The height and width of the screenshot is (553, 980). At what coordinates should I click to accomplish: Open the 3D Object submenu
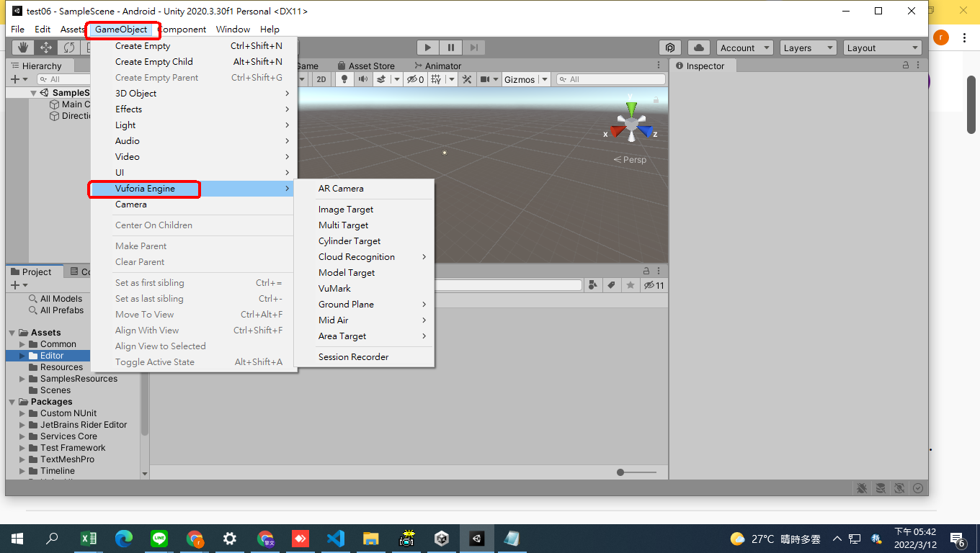click(194, 94)
